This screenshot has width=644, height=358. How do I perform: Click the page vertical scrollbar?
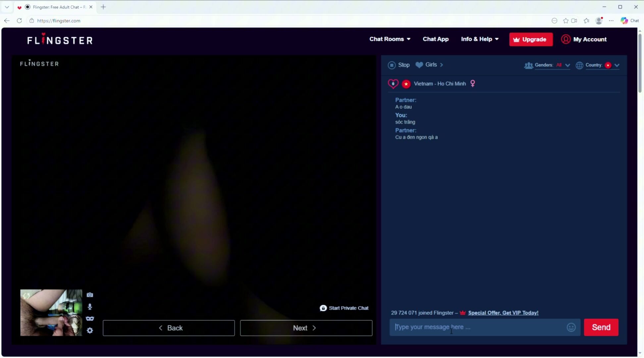(x=640, y=63)
